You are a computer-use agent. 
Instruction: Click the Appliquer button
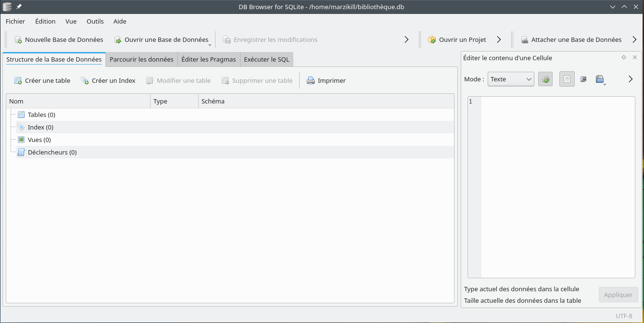click(619, 295)
